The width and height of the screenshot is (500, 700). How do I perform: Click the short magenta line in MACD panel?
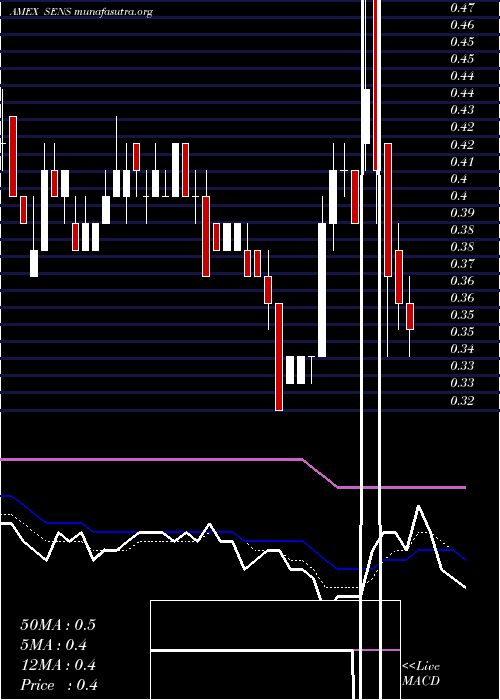click(377, 650)
